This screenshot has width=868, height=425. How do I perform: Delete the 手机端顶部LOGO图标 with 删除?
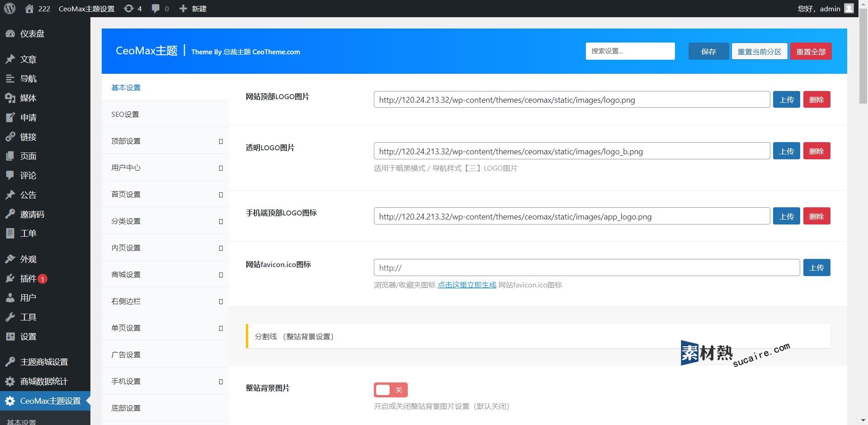(816, 216)
